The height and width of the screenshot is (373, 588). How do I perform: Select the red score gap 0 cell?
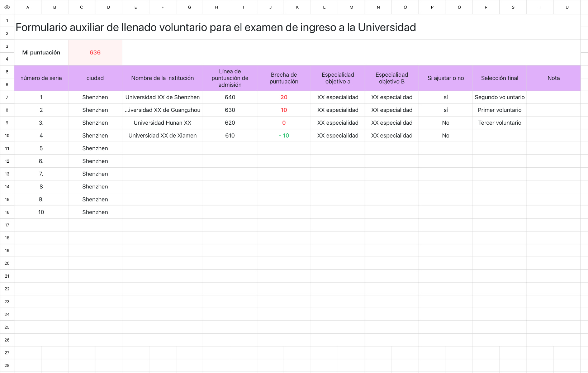click(284, 123)
